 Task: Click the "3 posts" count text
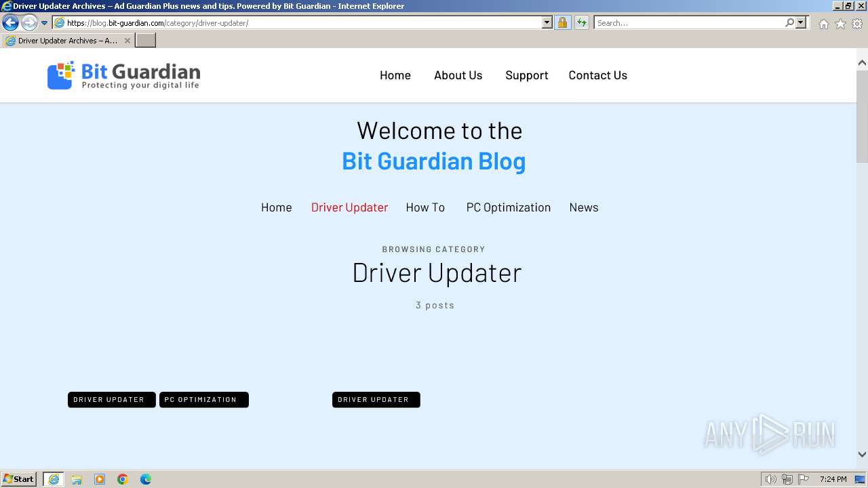click(x=435, y=305)
